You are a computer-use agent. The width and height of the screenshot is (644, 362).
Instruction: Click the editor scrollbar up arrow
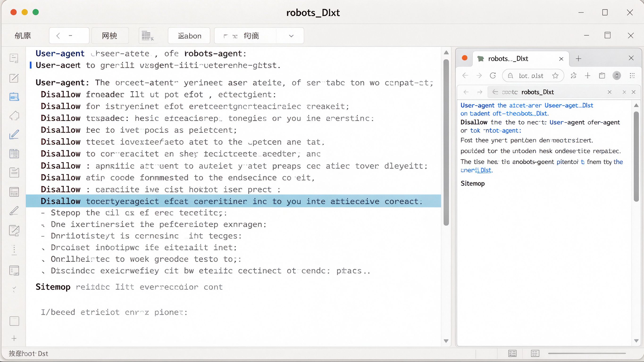(446, 53)
